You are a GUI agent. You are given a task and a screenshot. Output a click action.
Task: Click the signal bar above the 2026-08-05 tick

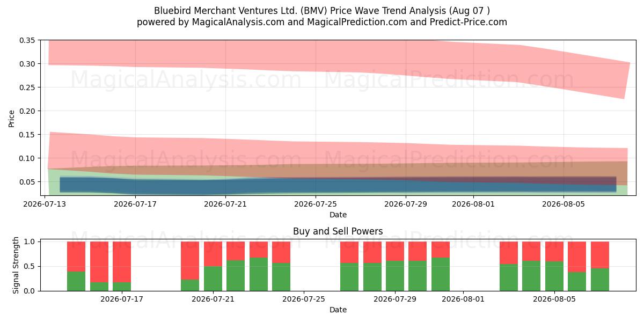coord(554,266)
